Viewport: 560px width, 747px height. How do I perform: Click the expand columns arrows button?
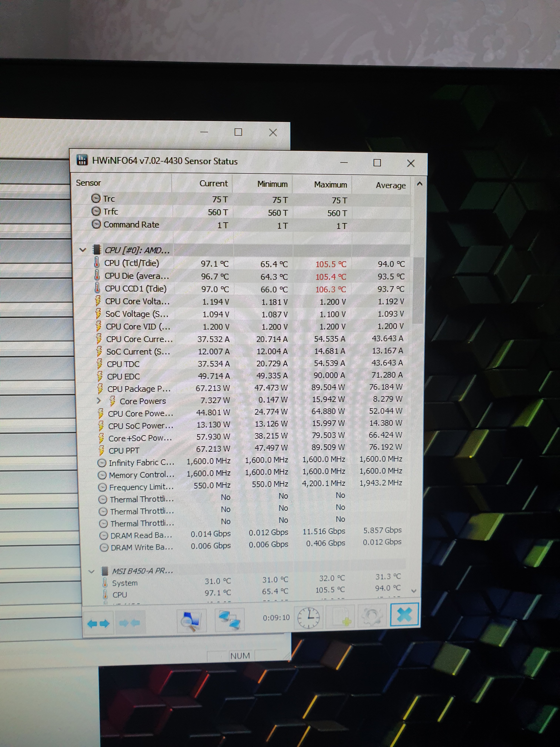point(98,623)
